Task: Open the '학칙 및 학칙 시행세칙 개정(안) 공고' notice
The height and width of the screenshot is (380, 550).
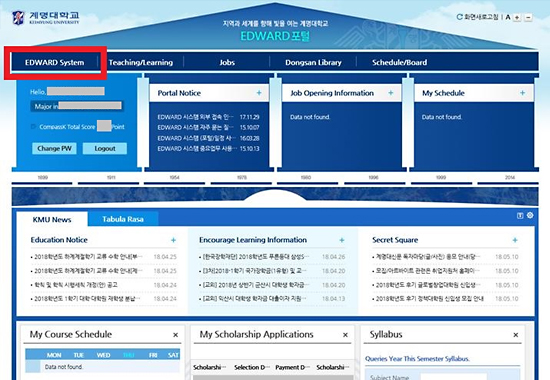Action: [x=76, y=285]
